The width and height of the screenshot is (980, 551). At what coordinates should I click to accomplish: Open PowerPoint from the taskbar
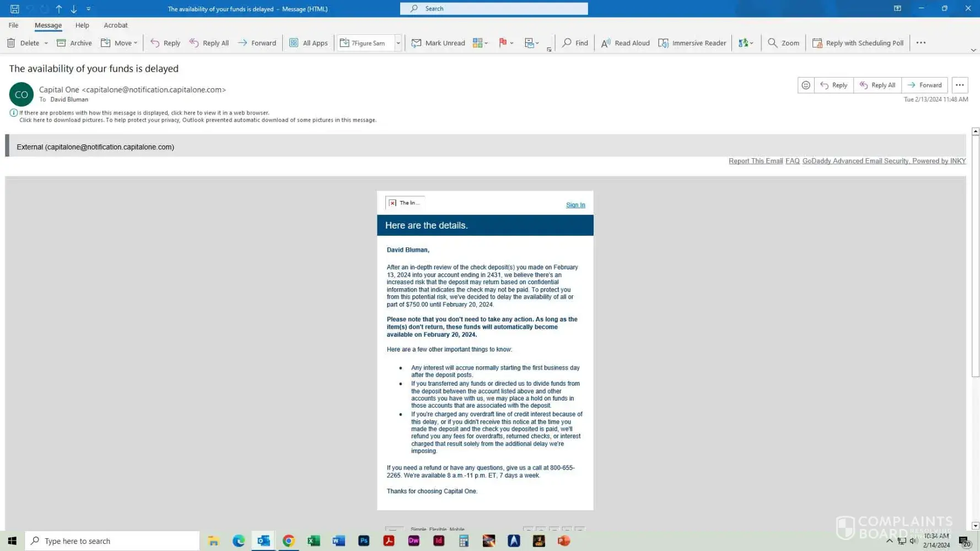click(x=564, y=541)
